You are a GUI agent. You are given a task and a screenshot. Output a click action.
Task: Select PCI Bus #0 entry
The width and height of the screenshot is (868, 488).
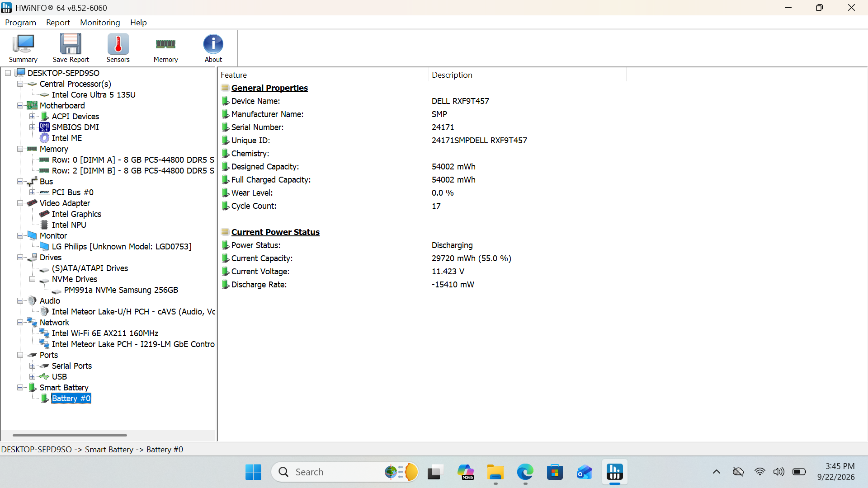pos(72,192)
